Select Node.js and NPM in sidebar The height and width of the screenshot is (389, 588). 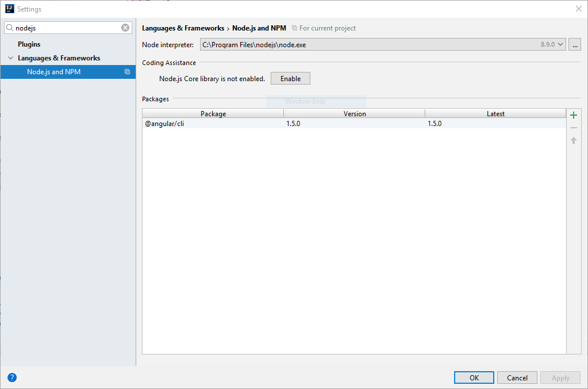click(53, 72)
